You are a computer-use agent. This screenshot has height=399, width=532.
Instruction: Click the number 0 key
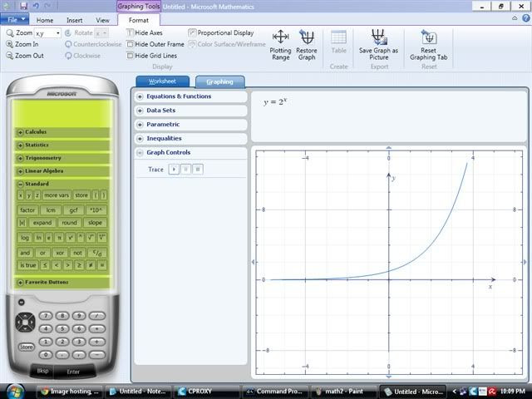point(46,355)
